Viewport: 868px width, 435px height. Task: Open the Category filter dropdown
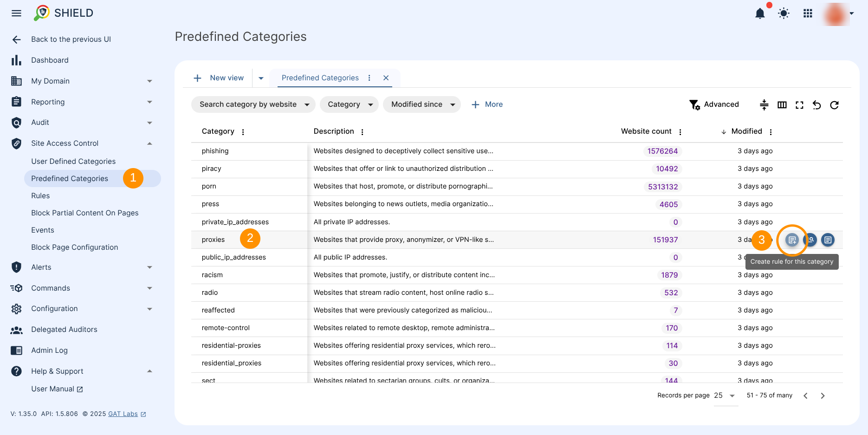tap(349, 104)
